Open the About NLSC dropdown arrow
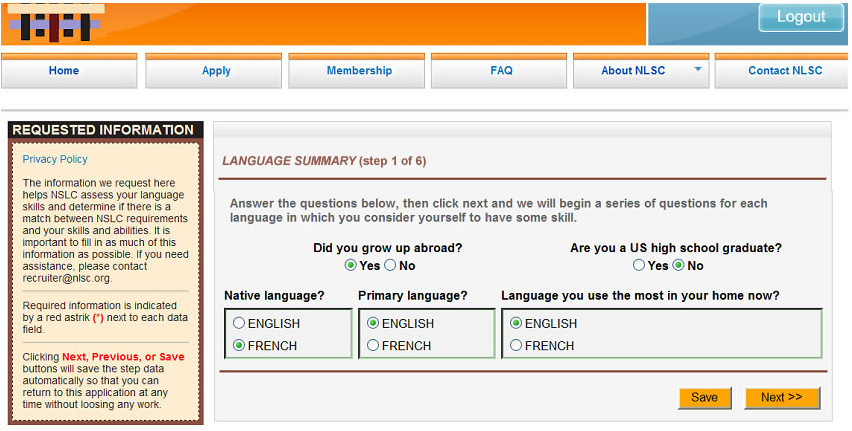Viewport: 852px width, 431px height. [698, 69]
